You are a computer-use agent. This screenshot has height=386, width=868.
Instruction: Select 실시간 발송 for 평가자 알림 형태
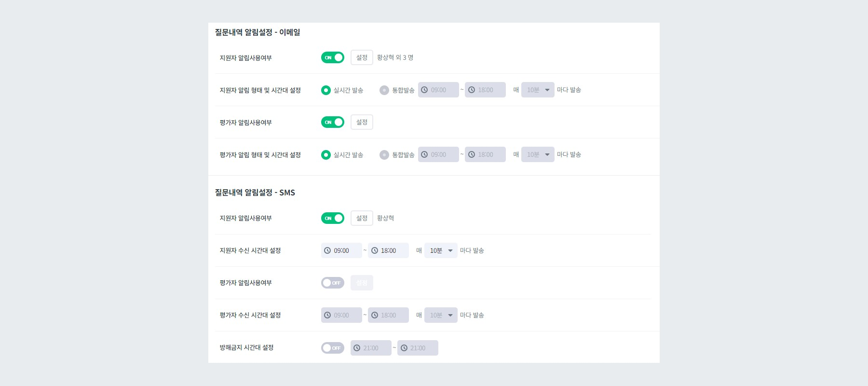(326, 154)
